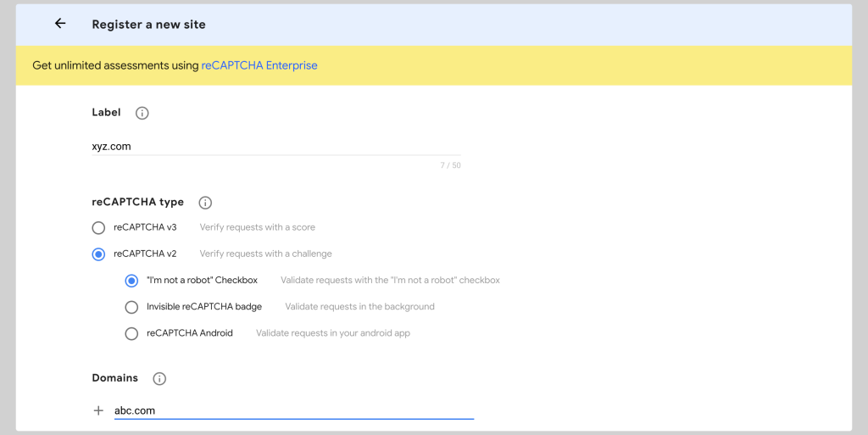The image size is (868, 435).
Task: Select the 'Get unlimited assessments using' banner text
Action: pyautogui.click(x=115, y=65)
